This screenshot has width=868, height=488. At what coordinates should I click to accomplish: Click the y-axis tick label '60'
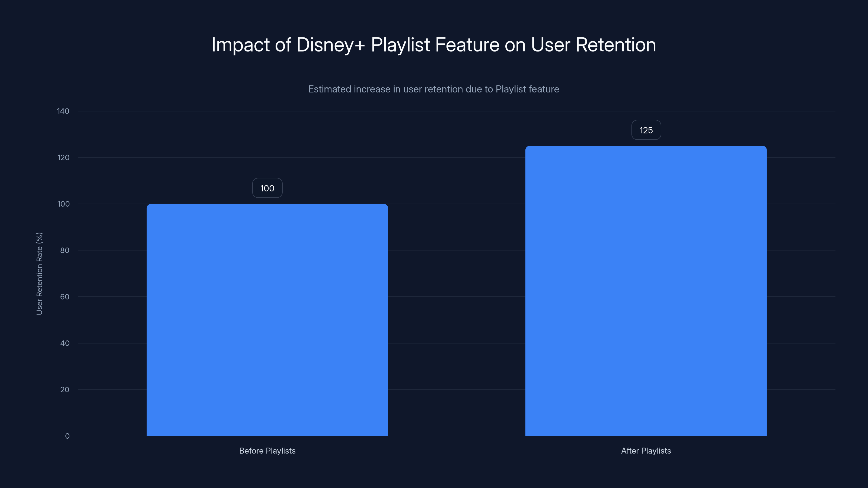[65, 297]
